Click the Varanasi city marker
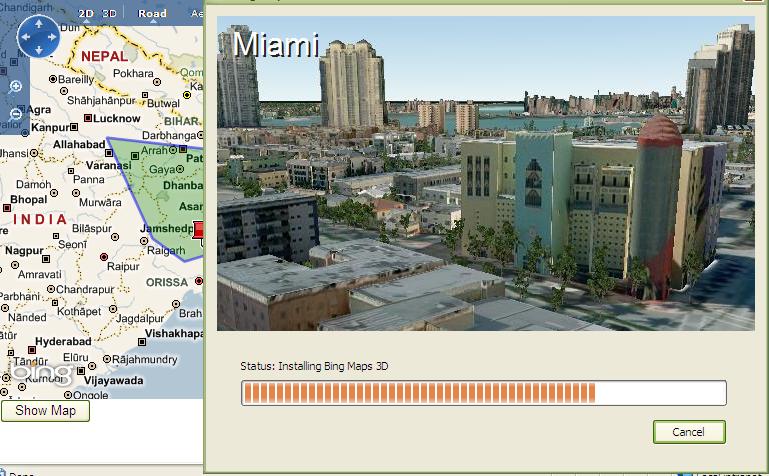 click(134, 156)
